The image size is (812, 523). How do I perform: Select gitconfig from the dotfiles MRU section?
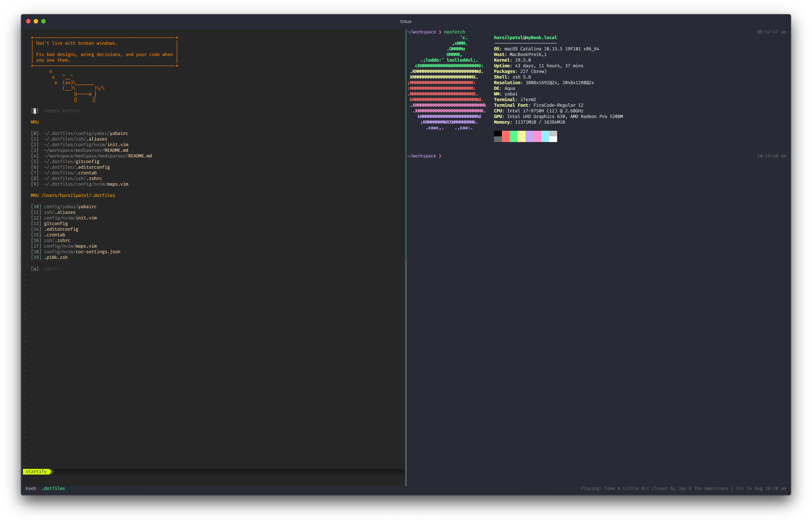56,224
